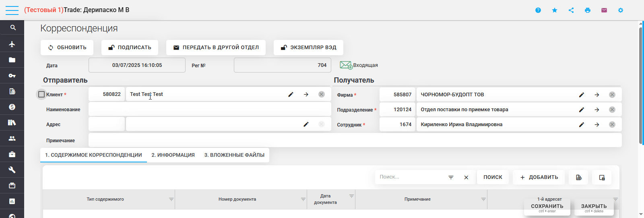This screenshot has width=644, height=218.
Task: Go to Подразделение record via arrow
Action: pyautogui.click(x=597, y=110)
